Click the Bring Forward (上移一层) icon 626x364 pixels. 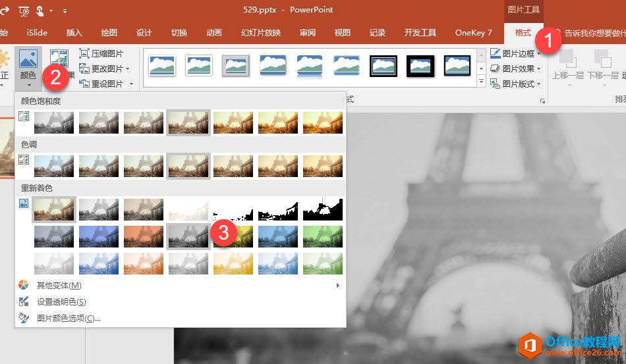[567, 58]
